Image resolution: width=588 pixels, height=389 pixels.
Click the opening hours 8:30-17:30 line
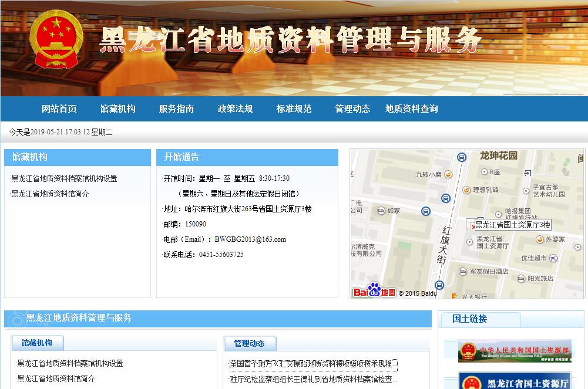227,178
